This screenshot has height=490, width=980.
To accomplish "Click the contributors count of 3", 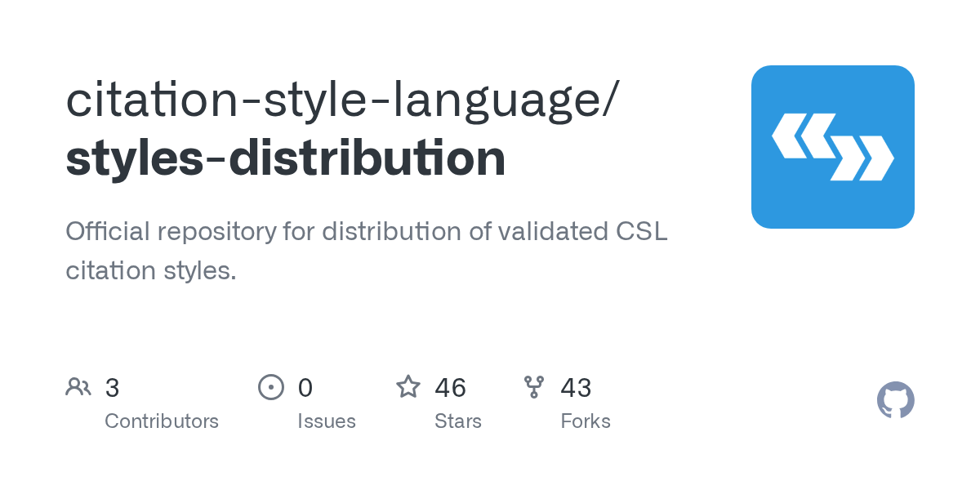I will click(x=113, y=388).
